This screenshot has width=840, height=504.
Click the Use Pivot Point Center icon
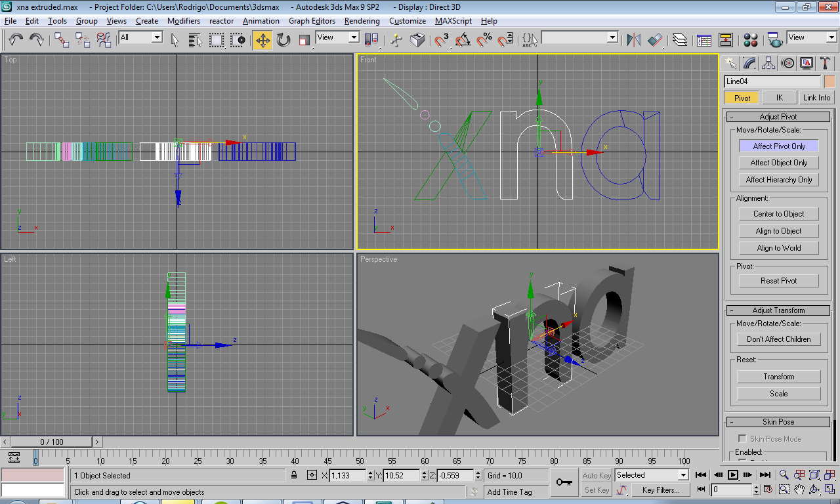371,40
